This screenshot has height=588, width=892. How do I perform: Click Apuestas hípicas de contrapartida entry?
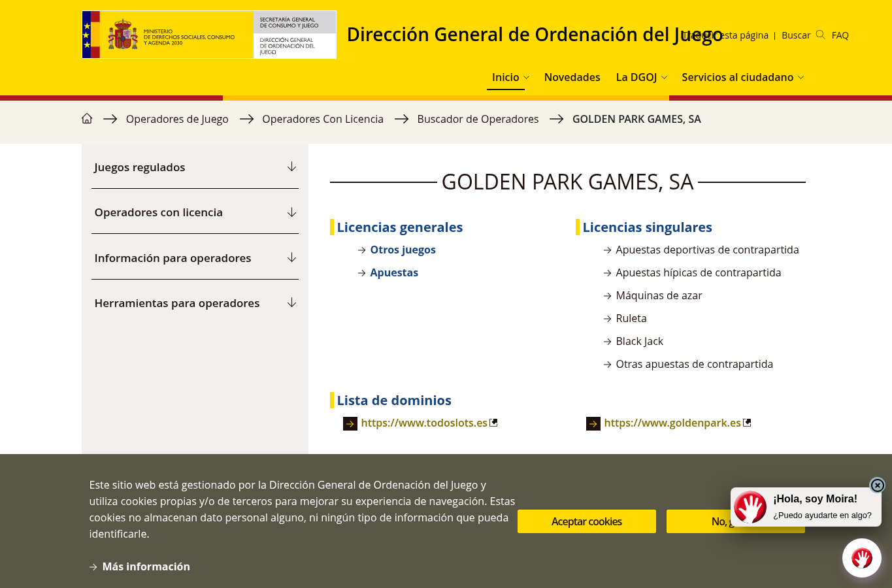[x=698, y=272]
